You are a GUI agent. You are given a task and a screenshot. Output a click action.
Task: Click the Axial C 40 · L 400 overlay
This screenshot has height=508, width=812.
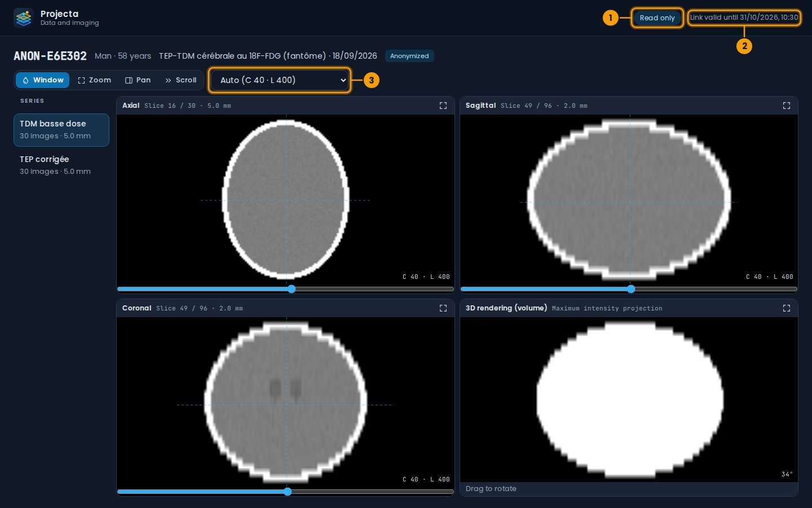click(426, 277)
